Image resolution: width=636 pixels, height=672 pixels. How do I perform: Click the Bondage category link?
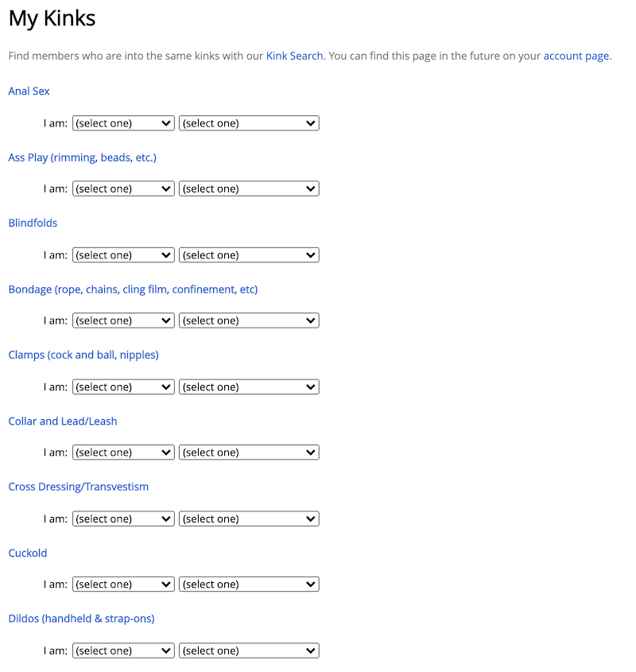coord(133,289)
